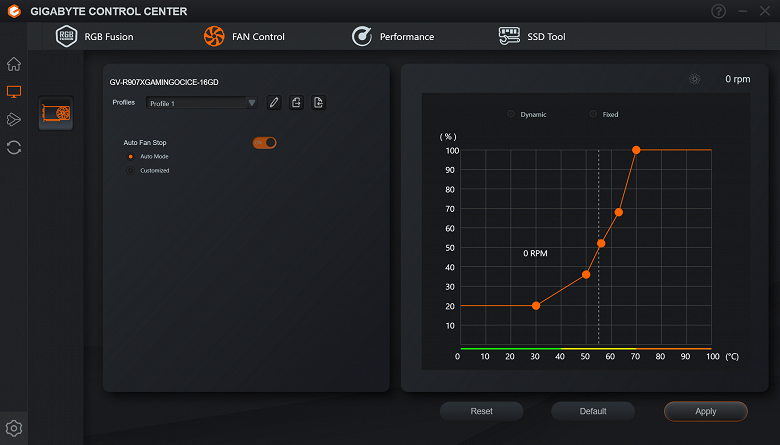The height and width of the screenshot is (445, 780).
Task: Click the import profile icon
Action: point(318,103)
